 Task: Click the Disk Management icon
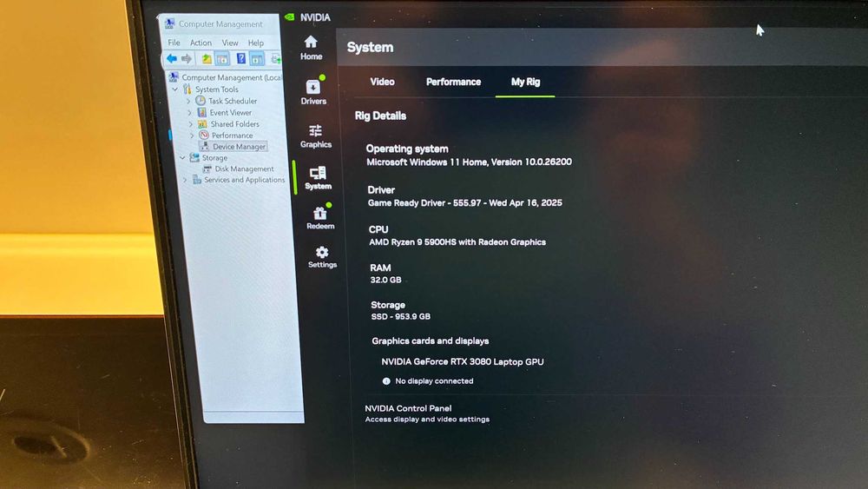point(207,169)
